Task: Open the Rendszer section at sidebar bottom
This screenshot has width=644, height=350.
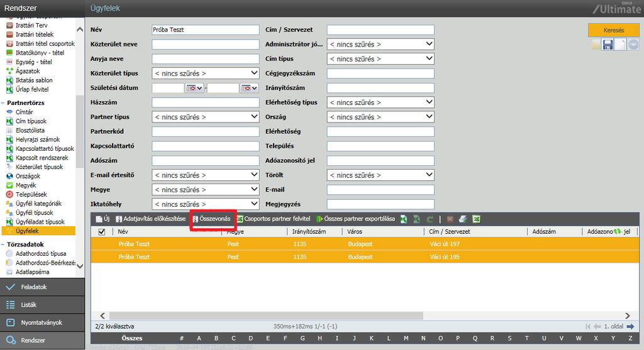Action: point(42,340)
